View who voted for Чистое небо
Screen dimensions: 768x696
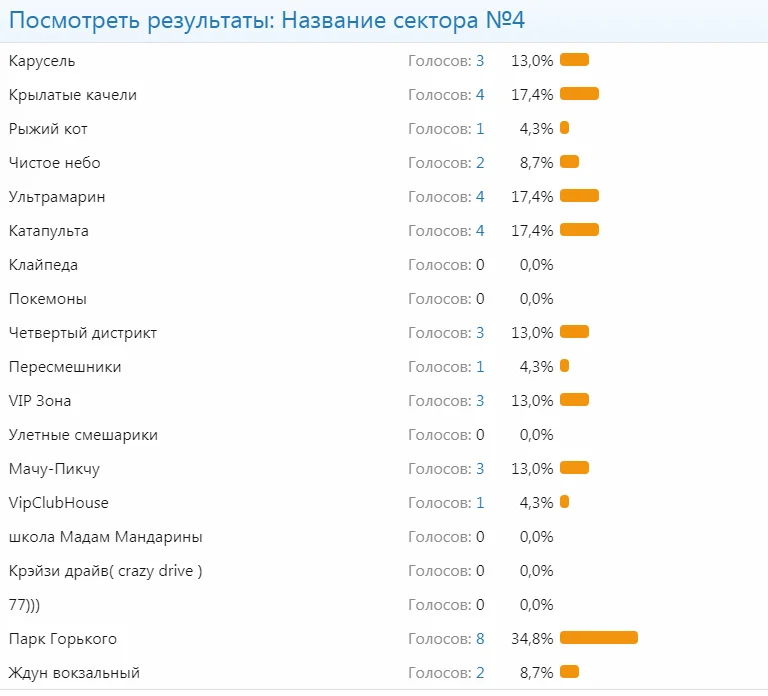(x=480, y=163)
